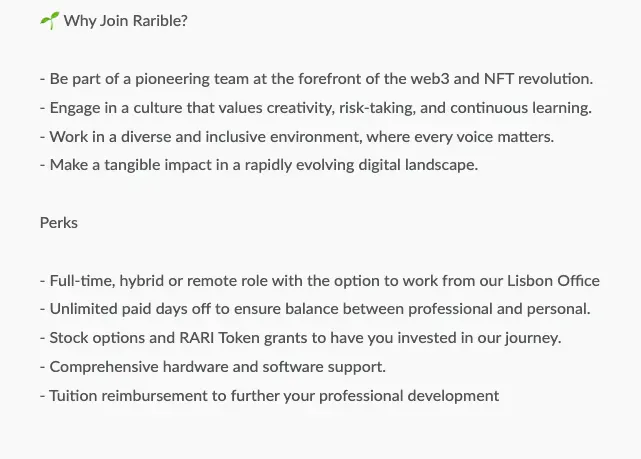Click the line about culture valuing creativity
641x459 pixels.
[x=316, y=108]
